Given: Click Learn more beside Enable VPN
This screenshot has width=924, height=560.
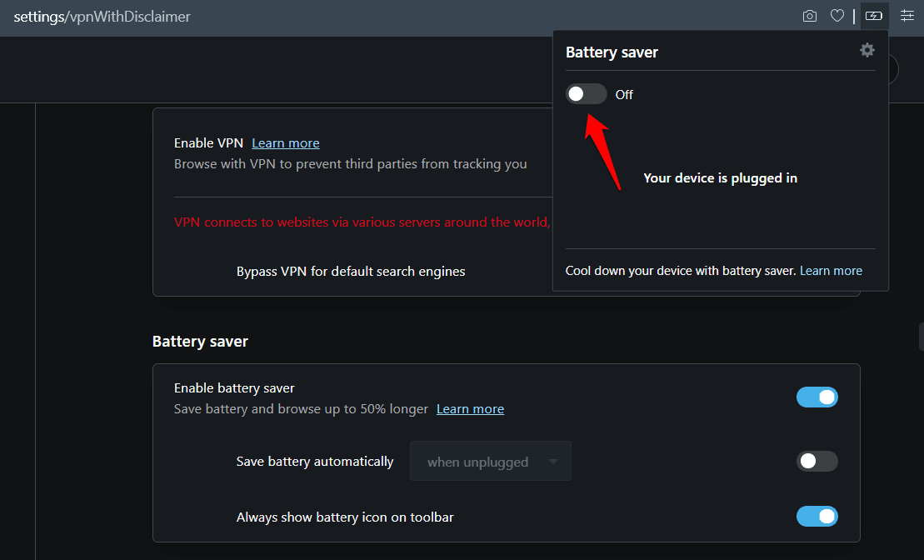Looking at the screenshot, I should point(285,142).
